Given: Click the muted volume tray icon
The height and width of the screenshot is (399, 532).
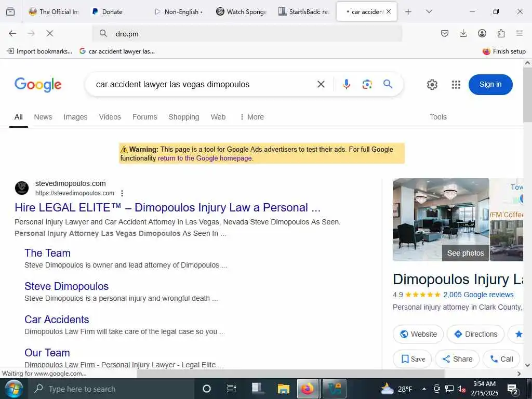Looking at the screenshot, I should coord(461,389).
